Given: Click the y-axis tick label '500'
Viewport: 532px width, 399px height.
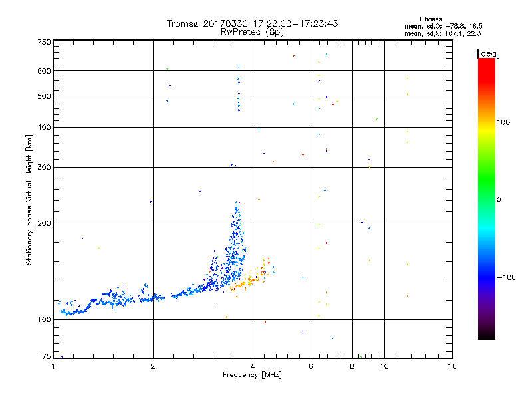Looking at the screenshot, I should [44, 96].
